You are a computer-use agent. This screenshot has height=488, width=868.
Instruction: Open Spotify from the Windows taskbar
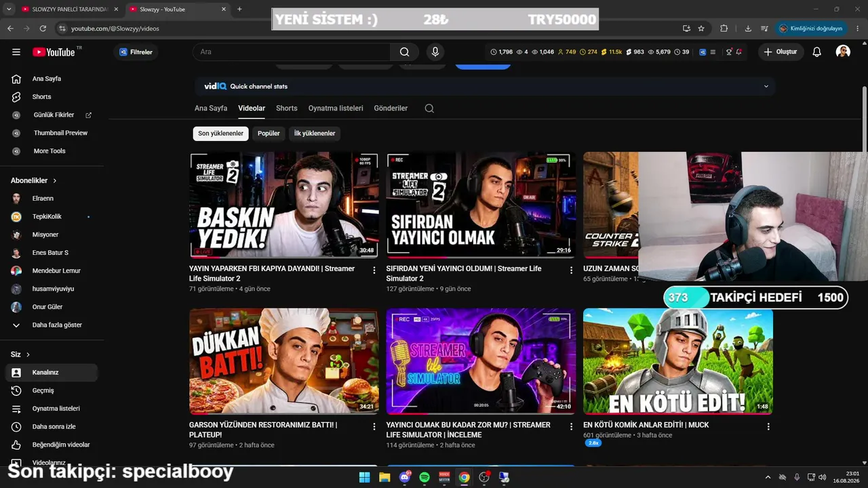pyautogui.click(x=425, y=477)
